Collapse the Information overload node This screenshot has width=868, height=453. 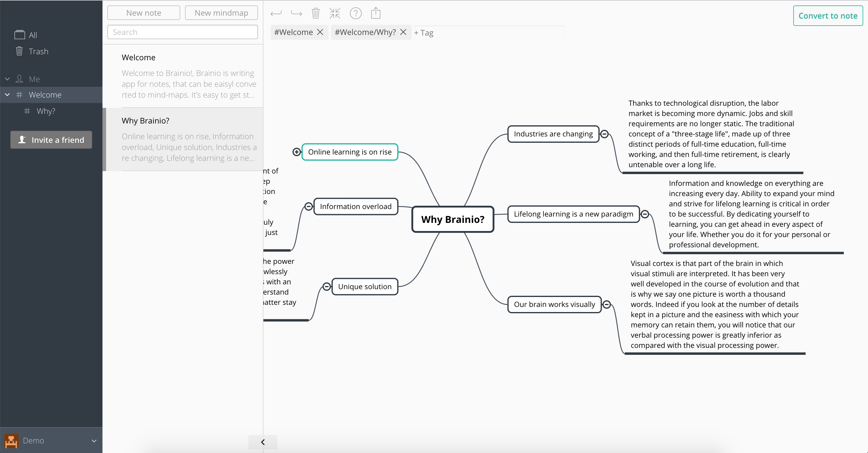pos(309,206)
